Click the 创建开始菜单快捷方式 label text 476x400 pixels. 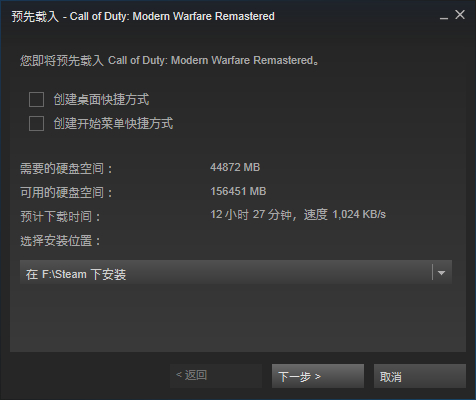(113, 124)
